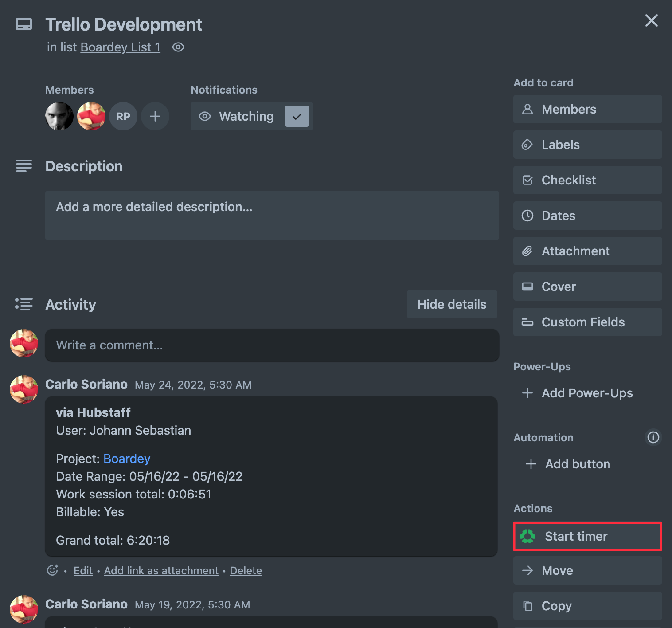Click Carlo Soriano's name on May 19 comment

[x=86, y=604]
